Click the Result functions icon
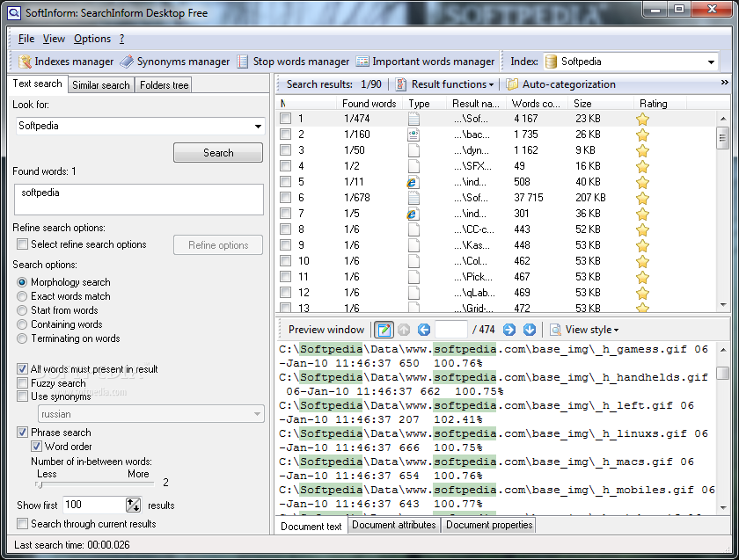Image resolution: width=739 pixels, height=560 pixels. click(400, 84)
